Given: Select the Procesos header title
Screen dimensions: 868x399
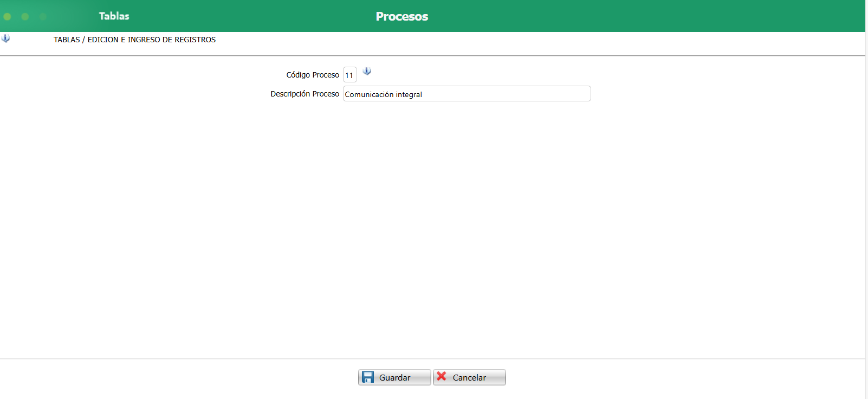Looking at the screenshot, I should tap(402, 17).
